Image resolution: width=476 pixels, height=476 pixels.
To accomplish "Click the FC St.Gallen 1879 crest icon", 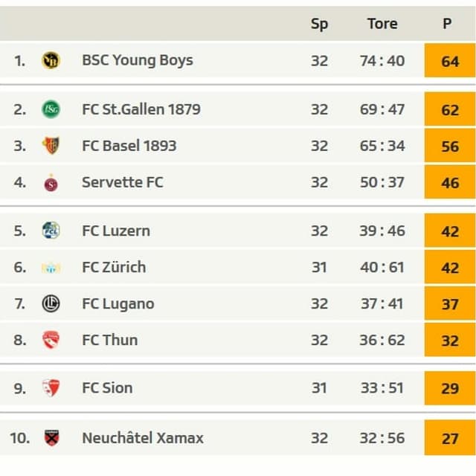I will (x=51, y=109).
